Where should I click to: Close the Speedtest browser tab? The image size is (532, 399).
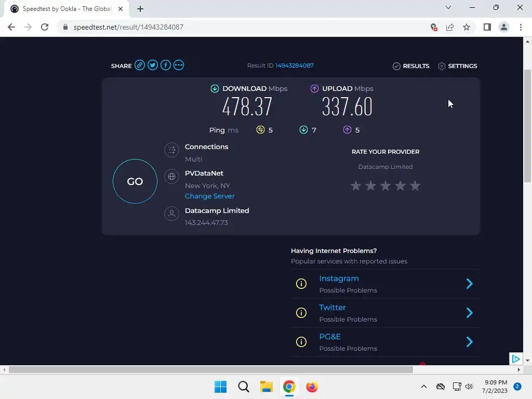pyautogui.click(x=121, y=9)
